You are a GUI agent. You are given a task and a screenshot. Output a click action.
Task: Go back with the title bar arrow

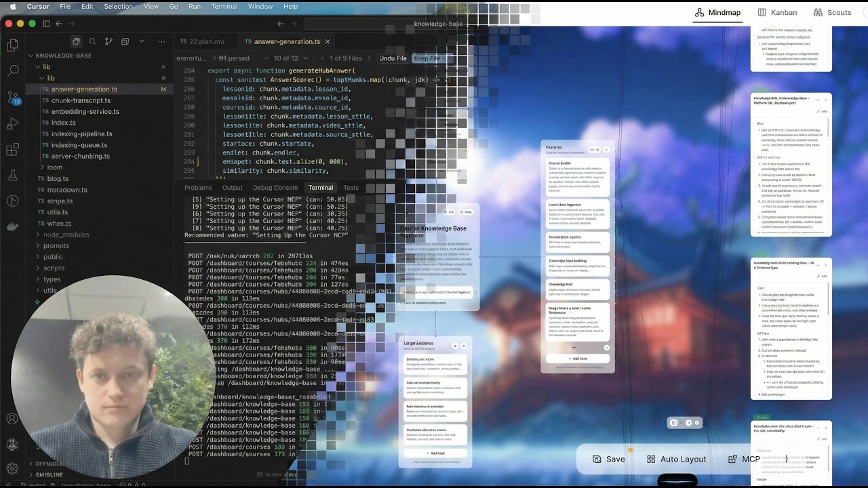[59, 24]
